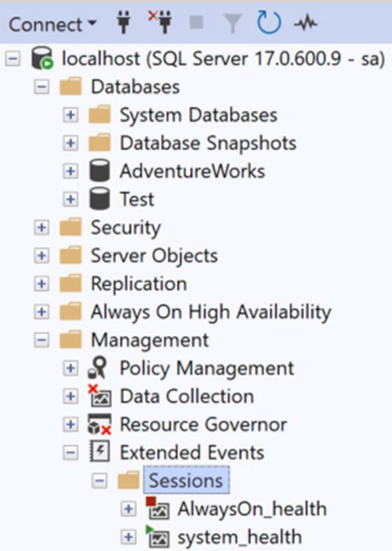392x551 pixels.
Task: Click the Filter funnel icon
Action: click(x=234, y=23)
